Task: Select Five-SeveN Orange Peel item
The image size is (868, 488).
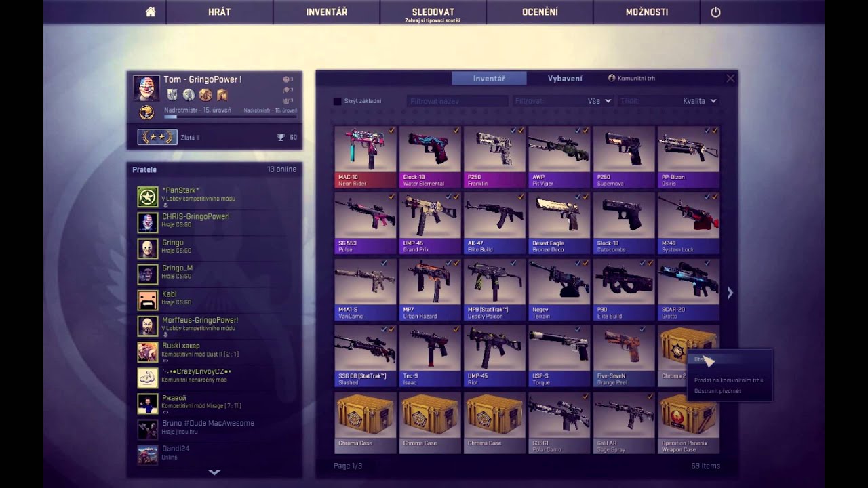Action: click(624, 356)
